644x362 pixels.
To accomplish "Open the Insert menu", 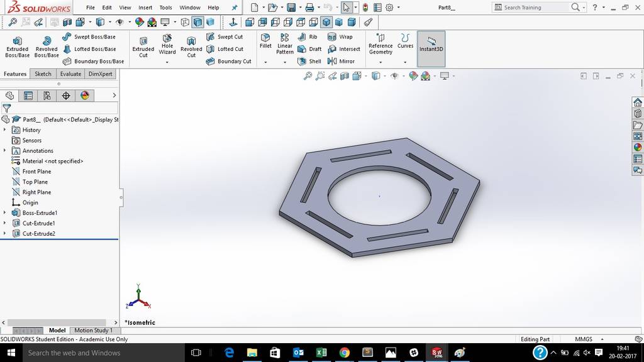I will point(145,8).
